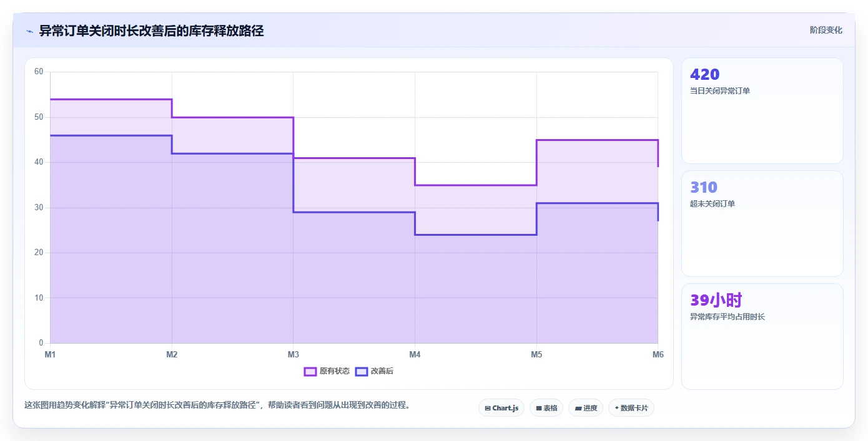The width and height of the screenshot is (868, 441).
Task: Click the chart description sentence below chart
Action: 218,405
